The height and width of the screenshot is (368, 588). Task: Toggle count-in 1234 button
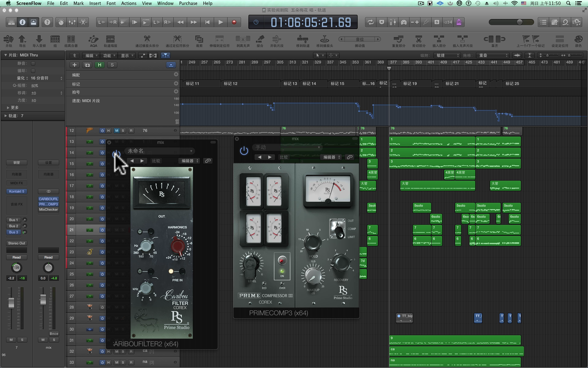[448, 22]
